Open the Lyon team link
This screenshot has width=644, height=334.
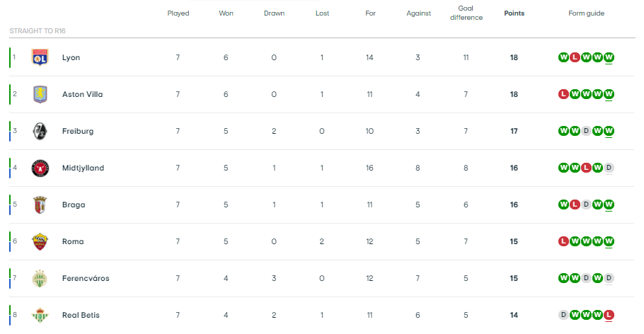[x=71, y=57]
